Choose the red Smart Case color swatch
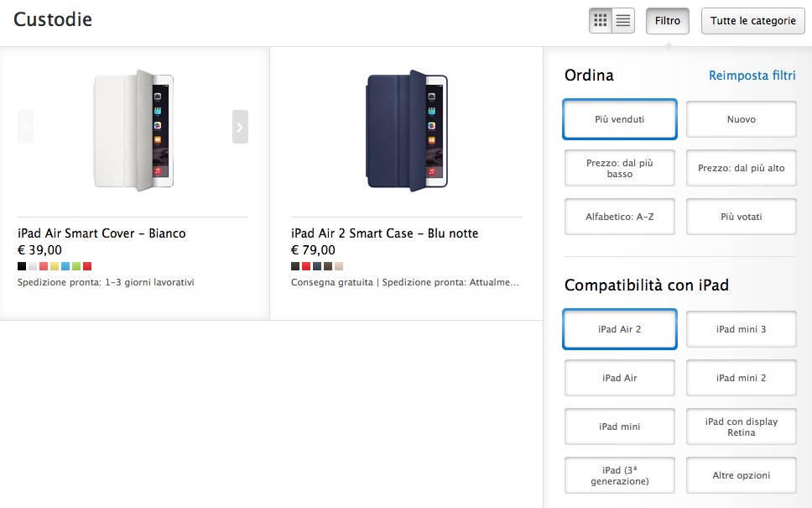The width and height of the screenshot is (812, 508). [306, 266]
